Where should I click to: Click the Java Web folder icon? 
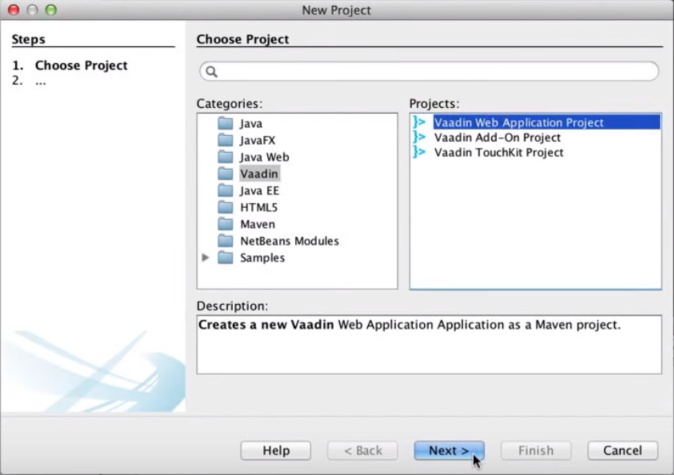[x=225, y=157]
